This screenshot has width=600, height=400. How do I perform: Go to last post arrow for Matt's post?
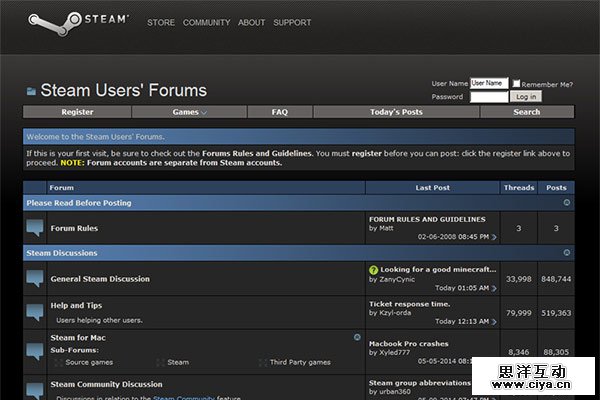(x=494, y=237)
